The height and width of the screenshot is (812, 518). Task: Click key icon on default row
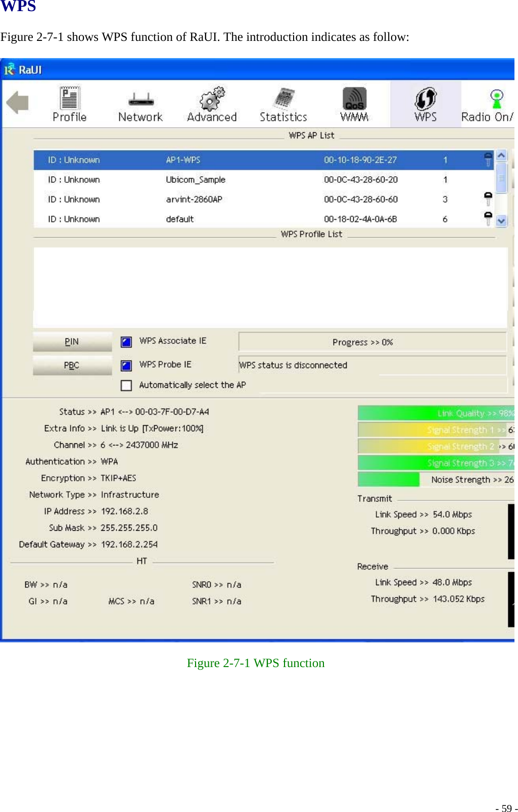point(488,219)
